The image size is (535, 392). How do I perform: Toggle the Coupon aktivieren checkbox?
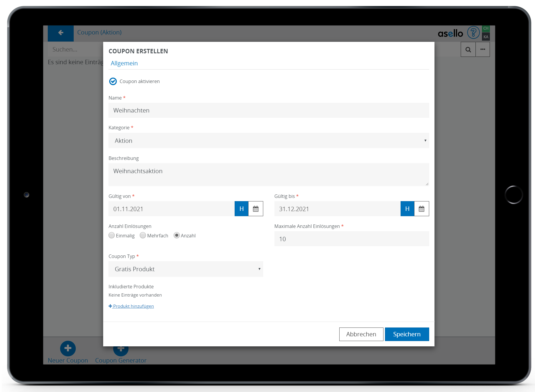coord(113,81)
